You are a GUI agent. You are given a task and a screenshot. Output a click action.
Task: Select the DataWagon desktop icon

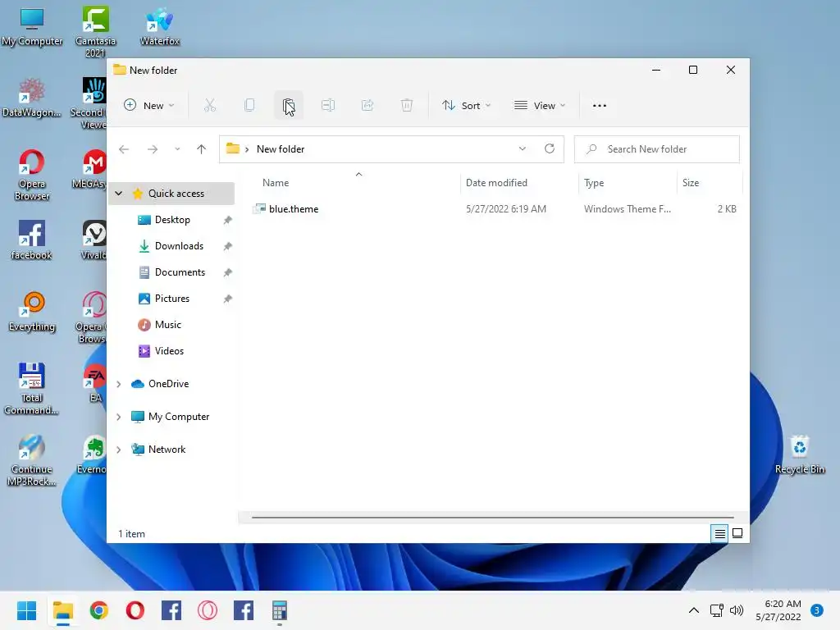click(x=32, y=98)
